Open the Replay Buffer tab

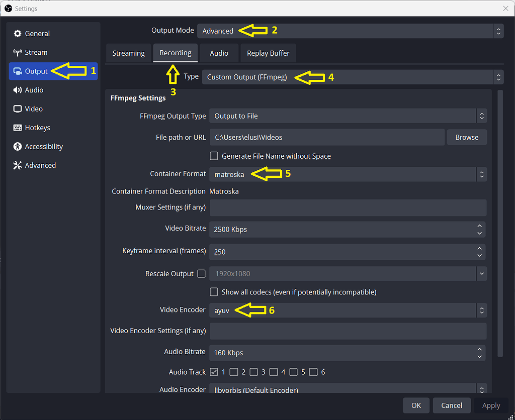(x=268, y=53)
